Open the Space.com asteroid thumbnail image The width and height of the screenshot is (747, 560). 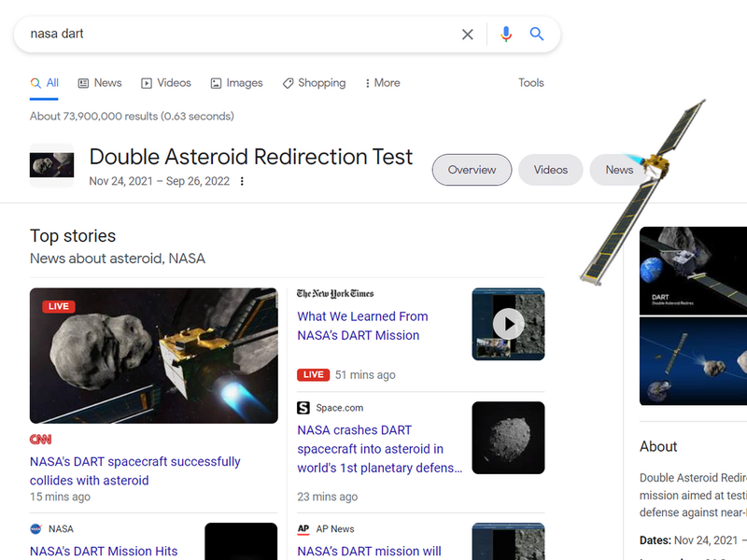pos(508,438)
